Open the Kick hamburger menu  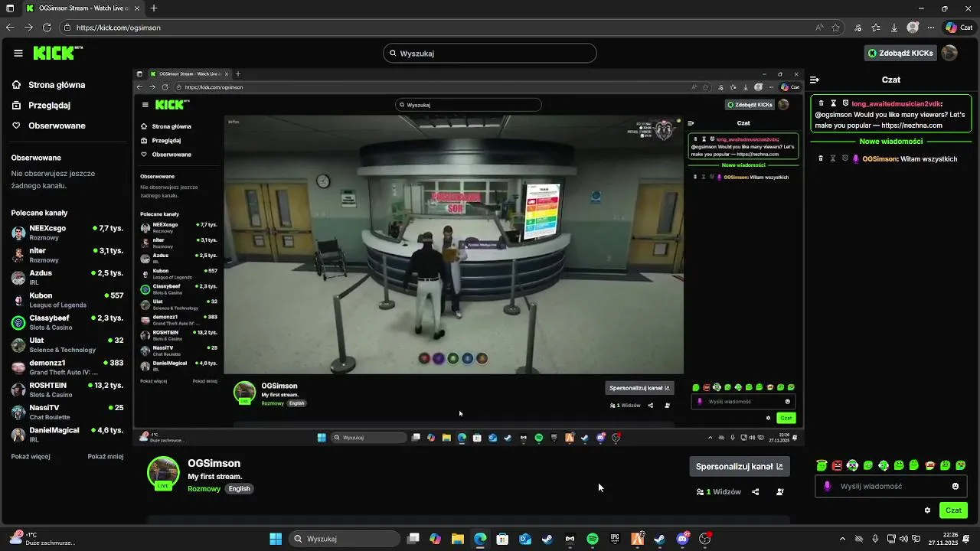(18, 53)
